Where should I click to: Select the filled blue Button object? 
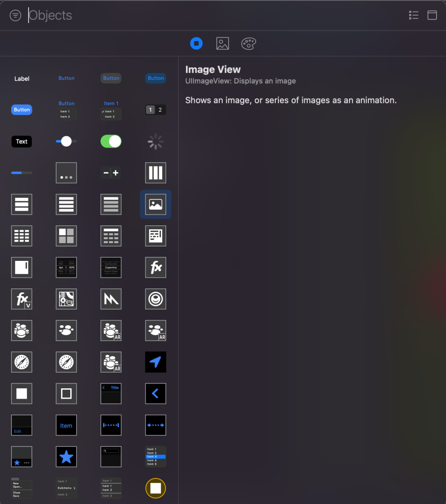(x=22, y=110)
